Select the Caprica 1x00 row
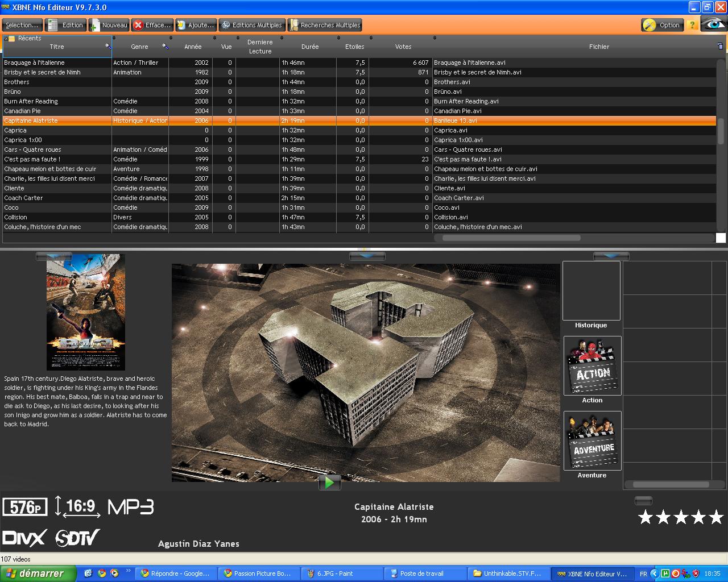The height and width of the screenshot is (582, 728). point(359,140)
